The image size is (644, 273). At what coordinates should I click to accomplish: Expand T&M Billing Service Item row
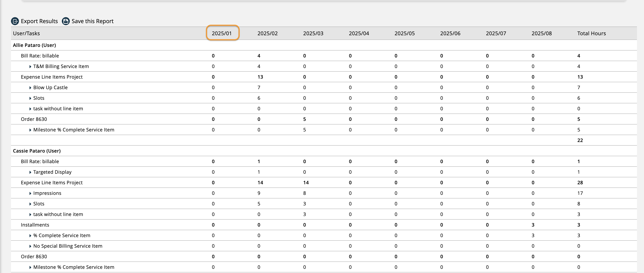click(x=30, y=66)
